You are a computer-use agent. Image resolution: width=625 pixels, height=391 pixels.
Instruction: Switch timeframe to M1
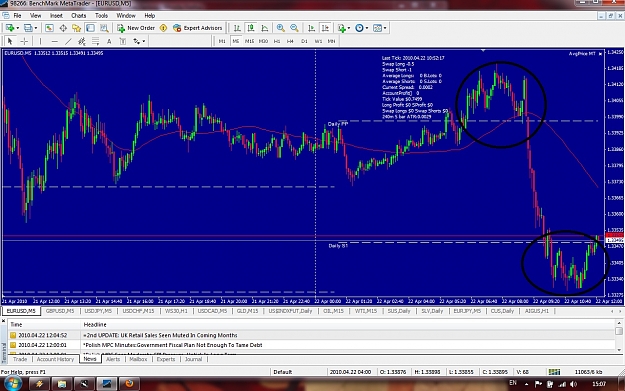coord(222,41)
